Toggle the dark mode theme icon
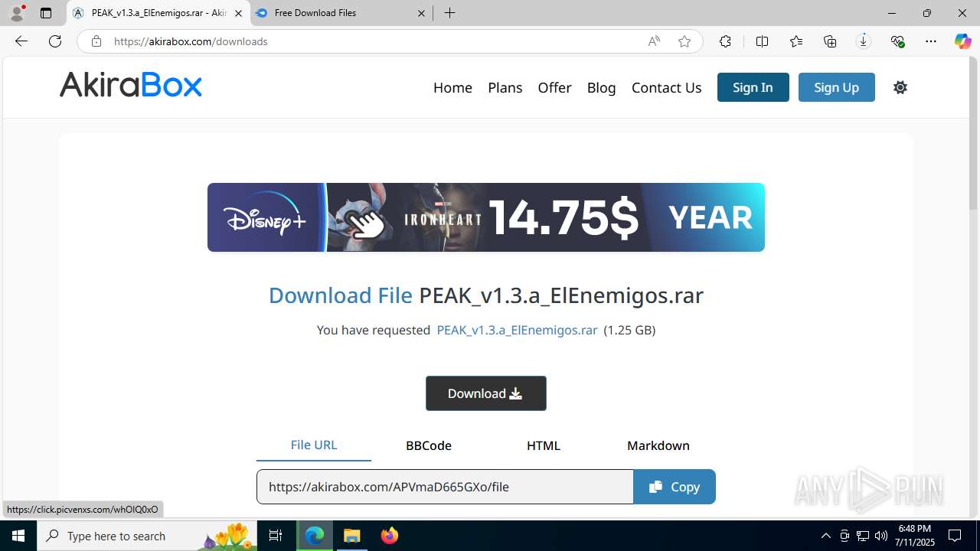The width and height of the screenshot is (980, 551). pyautogui.click(x=900, y=87)
